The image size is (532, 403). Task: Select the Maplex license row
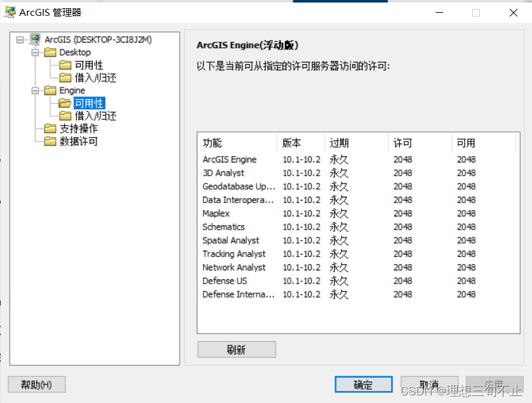click(x=358, y=213)
